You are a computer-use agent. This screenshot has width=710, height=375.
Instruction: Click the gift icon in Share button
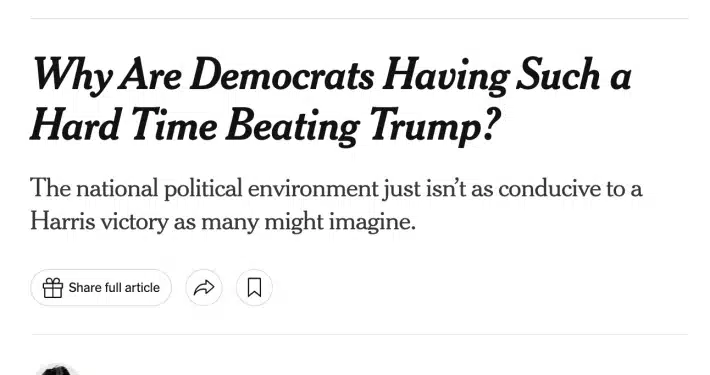coord(53,288)
